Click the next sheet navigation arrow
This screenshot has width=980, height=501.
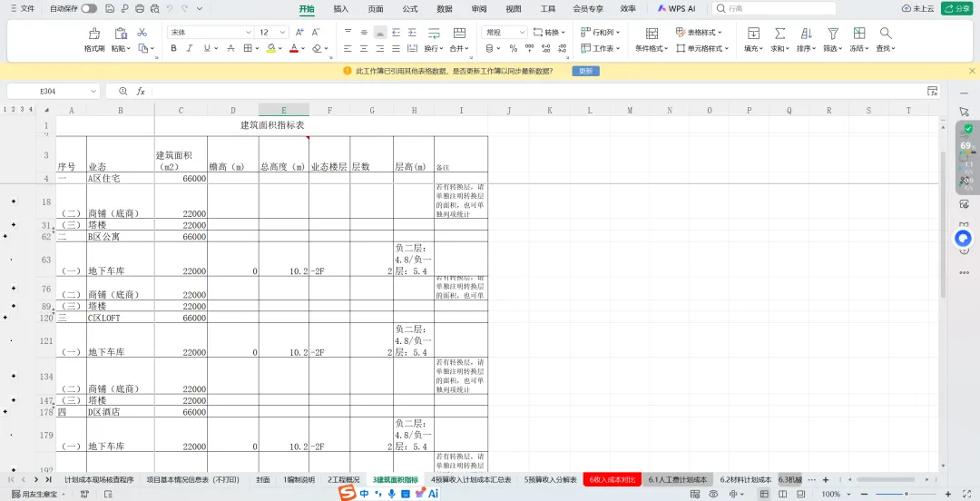click(36, 480)
